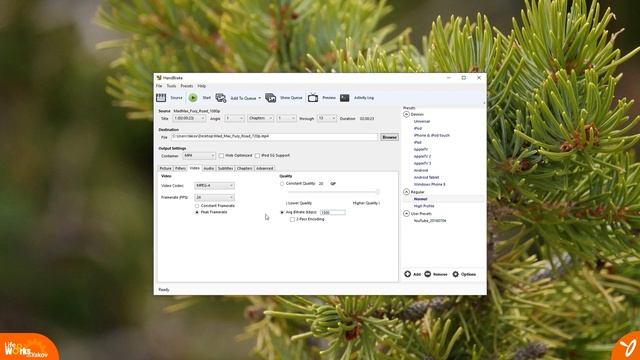Click the plus icon next to Add preset
Screen dimensions: 640x360
coord(407,274)
